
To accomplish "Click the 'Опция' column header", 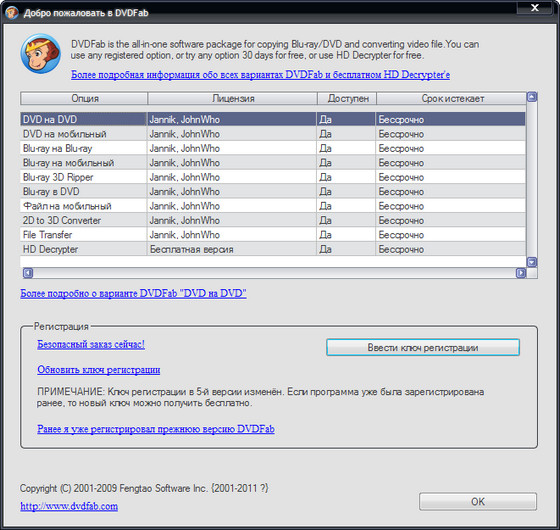I will point(84,99).
